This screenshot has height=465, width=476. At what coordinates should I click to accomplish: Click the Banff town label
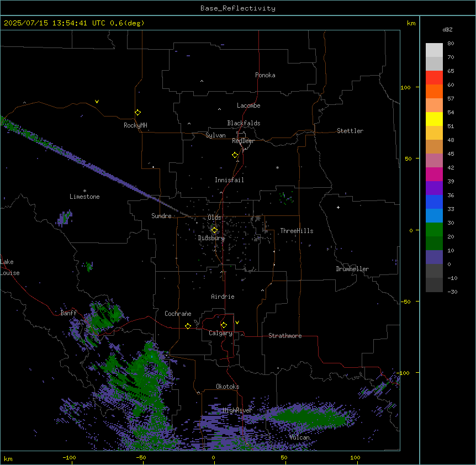pyautogui.click(x=68, y=313)
